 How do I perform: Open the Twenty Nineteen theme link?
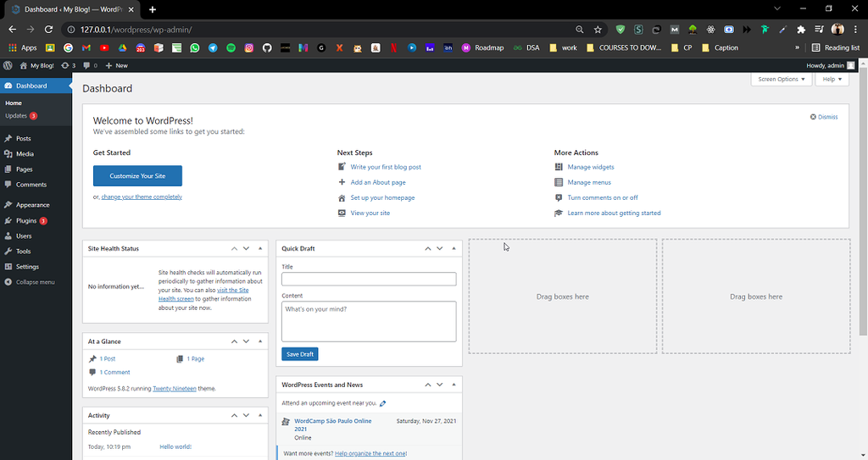(175, 389)
